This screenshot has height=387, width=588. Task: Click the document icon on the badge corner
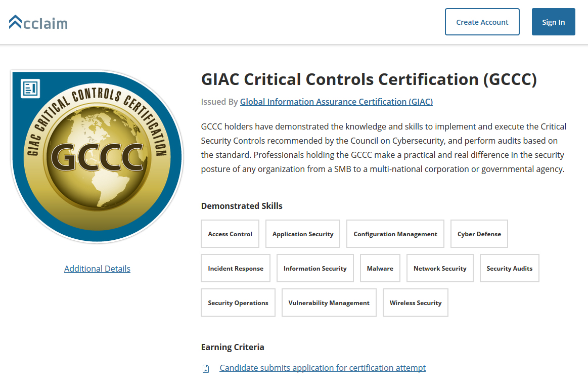tap(30, 89)
